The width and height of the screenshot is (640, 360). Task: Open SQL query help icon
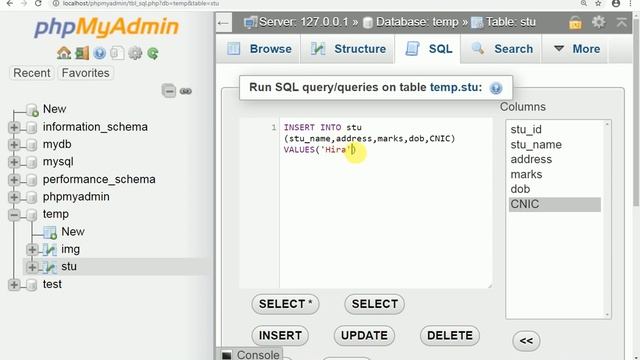coord(496,88)
